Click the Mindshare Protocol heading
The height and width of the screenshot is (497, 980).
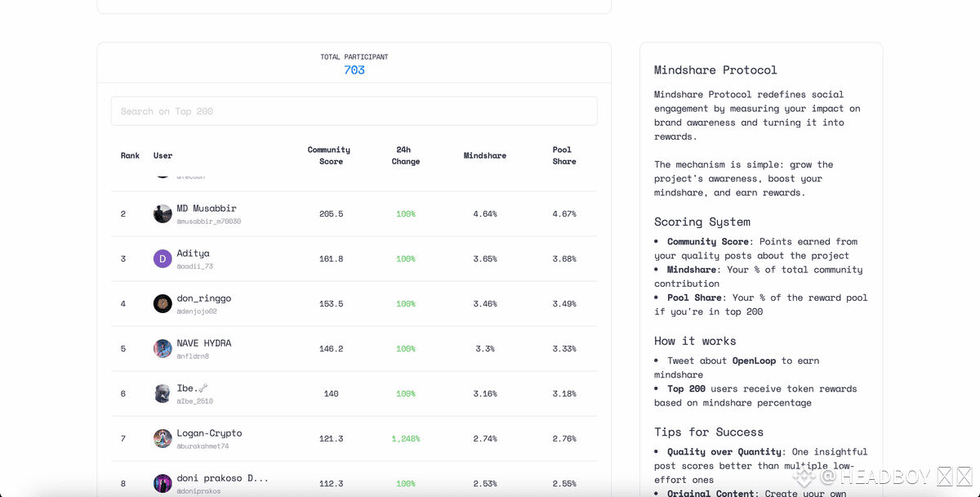tap(715, 70)
